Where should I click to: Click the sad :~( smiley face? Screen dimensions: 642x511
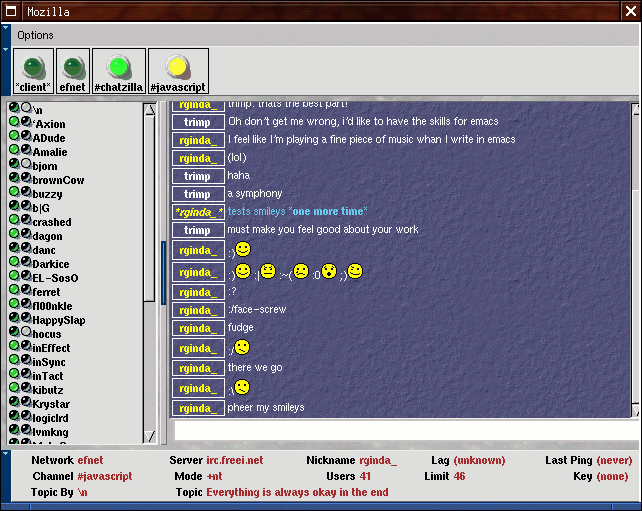click(x=301, y=271)
